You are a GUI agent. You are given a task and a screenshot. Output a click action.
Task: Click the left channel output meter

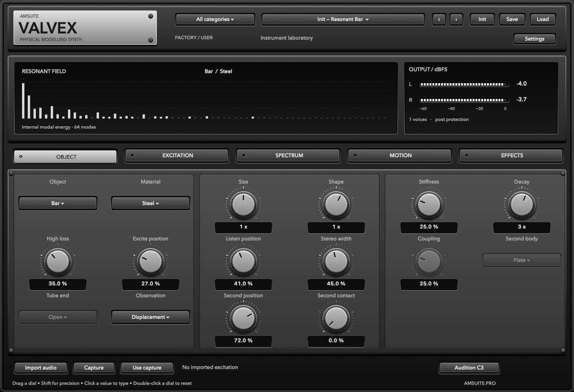(464, 84)
